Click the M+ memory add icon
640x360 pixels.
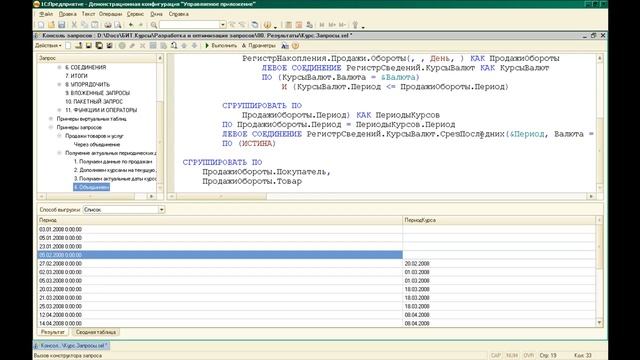point(332,25)
